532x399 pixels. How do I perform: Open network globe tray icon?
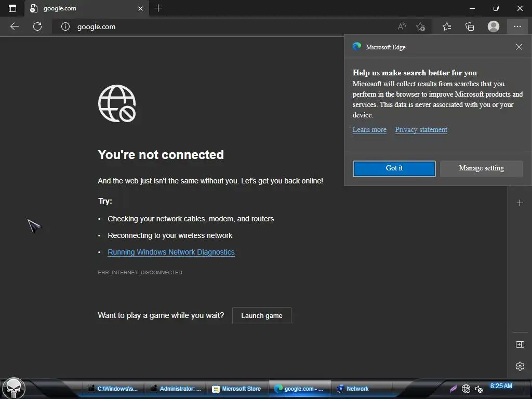click(x=466, y=389)
